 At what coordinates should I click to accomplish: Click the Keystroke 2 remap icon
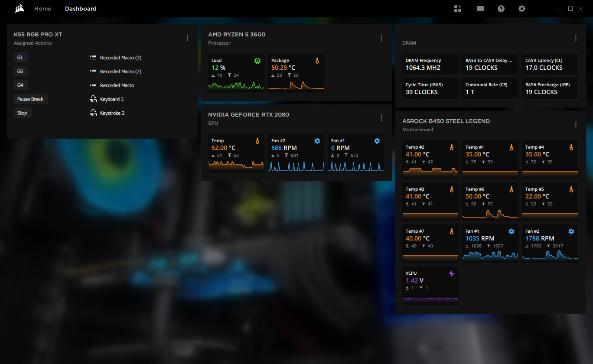click(93, 113)
